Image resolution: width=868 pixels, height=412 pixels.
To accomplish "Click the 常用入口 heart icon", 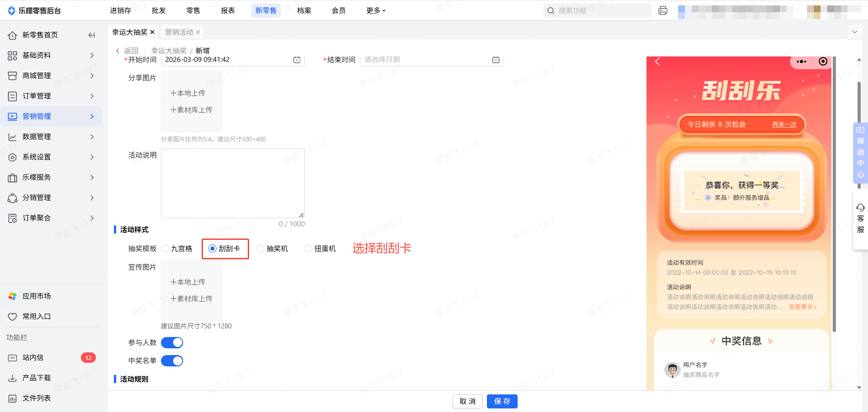I will pyautogui.click(x=12, y=317).
